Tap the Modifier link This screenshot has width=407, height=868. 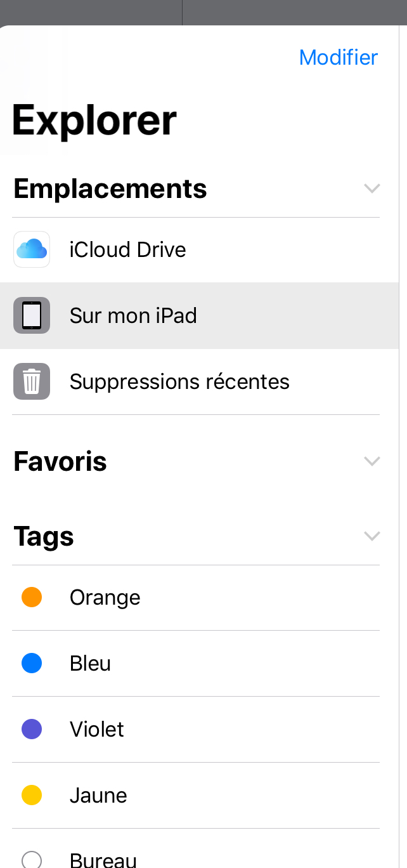click(x=339, y=57)
